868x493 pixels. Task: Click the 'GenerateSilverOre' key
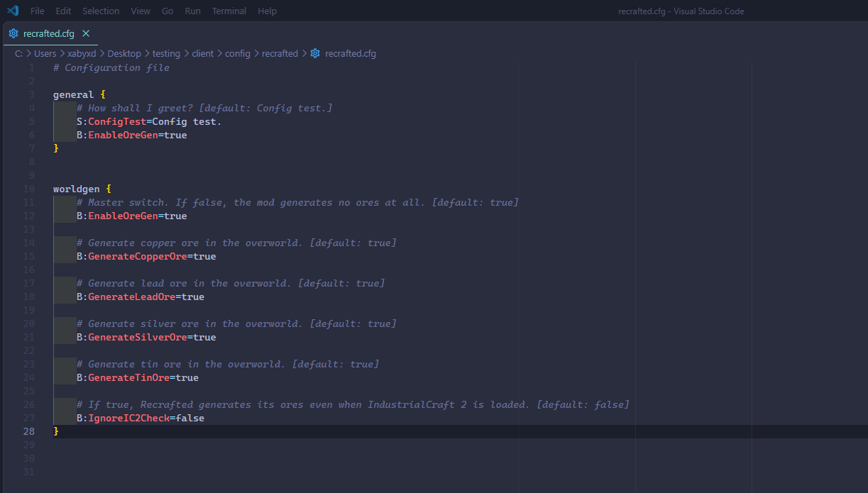[x=138, y=337]
